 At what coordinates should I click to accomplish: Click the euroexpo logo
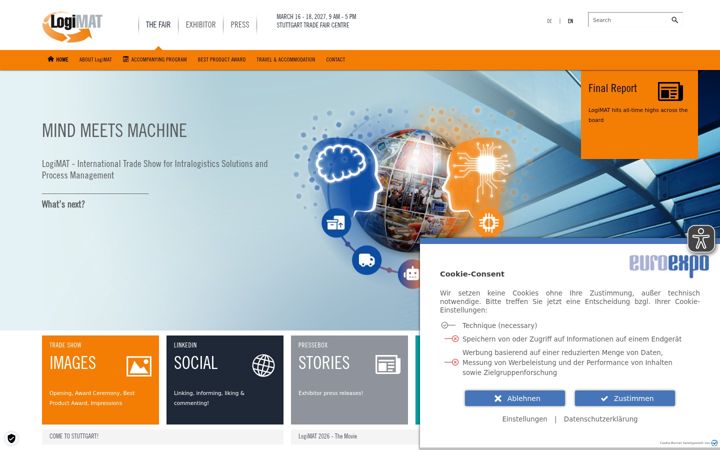(669, 265)
